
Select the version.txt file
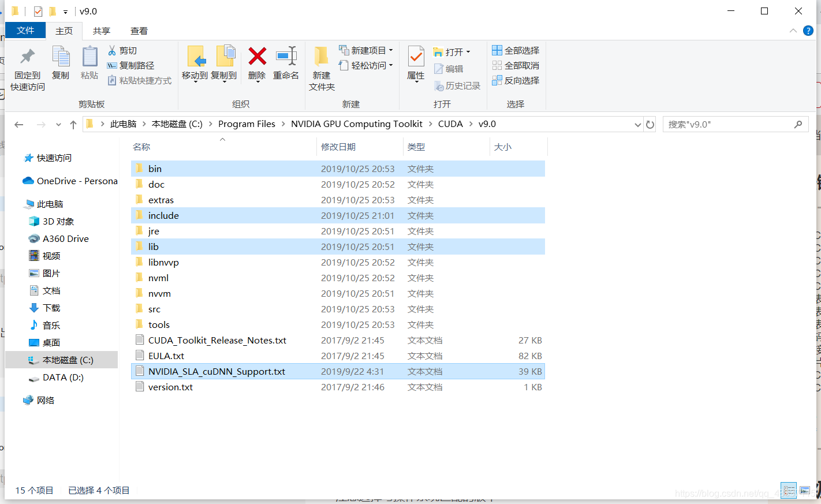click(x=338, y=387)
